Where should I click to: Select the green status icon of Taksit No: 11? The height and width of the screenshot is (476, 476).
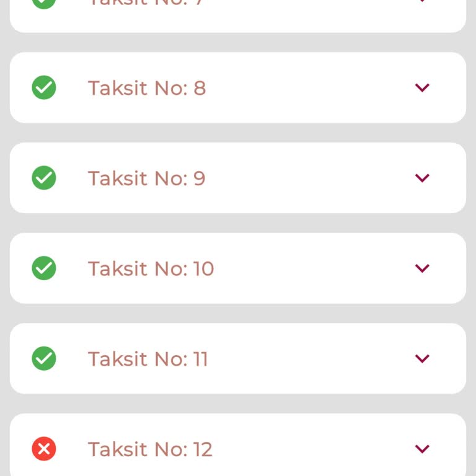click(44, 358)
